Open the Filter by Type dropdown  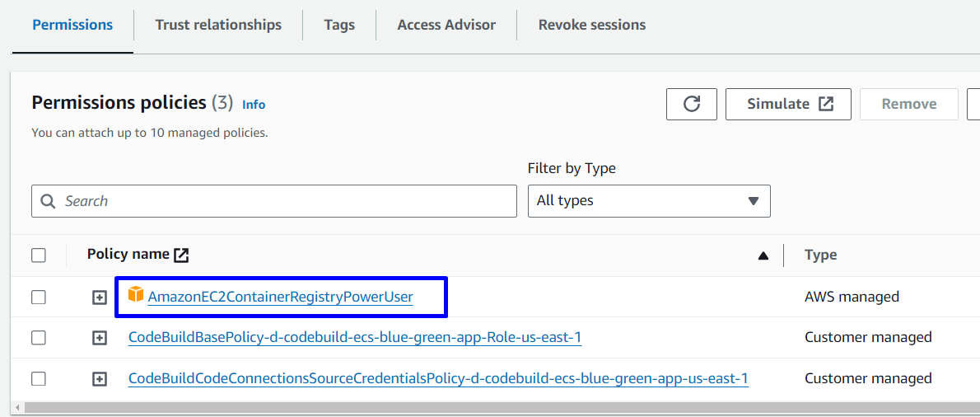(x=648, y=201)
